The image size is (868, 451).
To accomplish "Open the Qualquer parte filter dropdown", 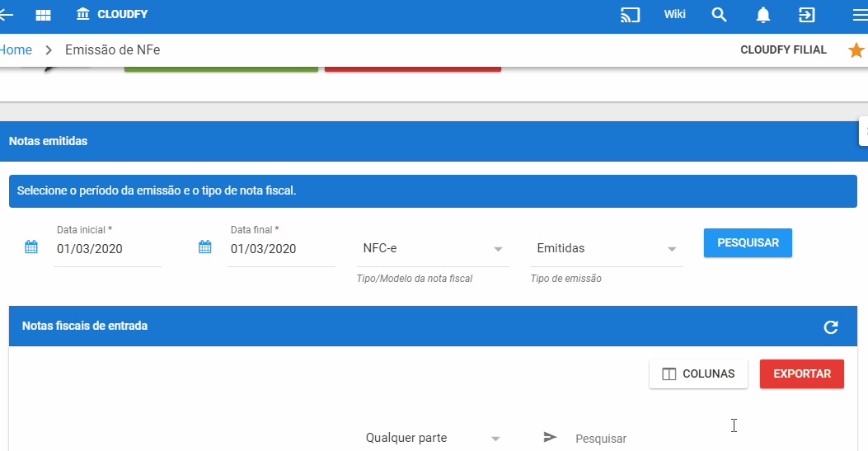I will [x=433, y=439].
